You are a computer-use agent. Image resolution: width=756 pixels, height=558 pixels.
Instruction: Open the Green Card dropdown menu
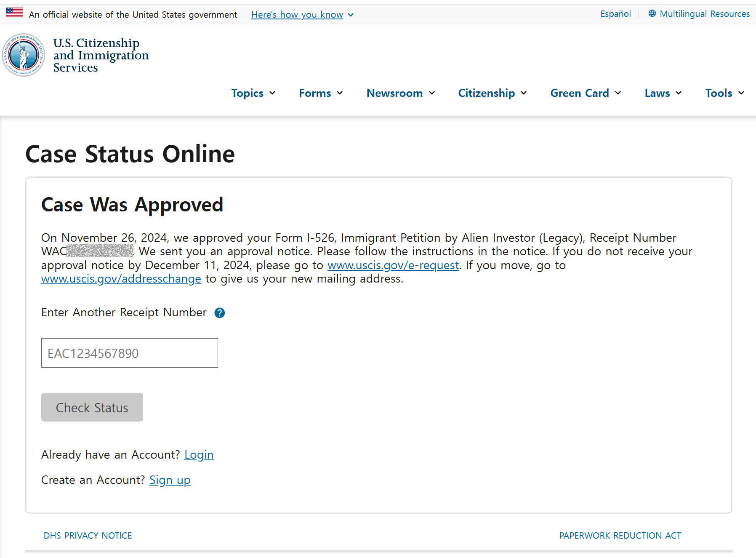click(x=586, y=93)
